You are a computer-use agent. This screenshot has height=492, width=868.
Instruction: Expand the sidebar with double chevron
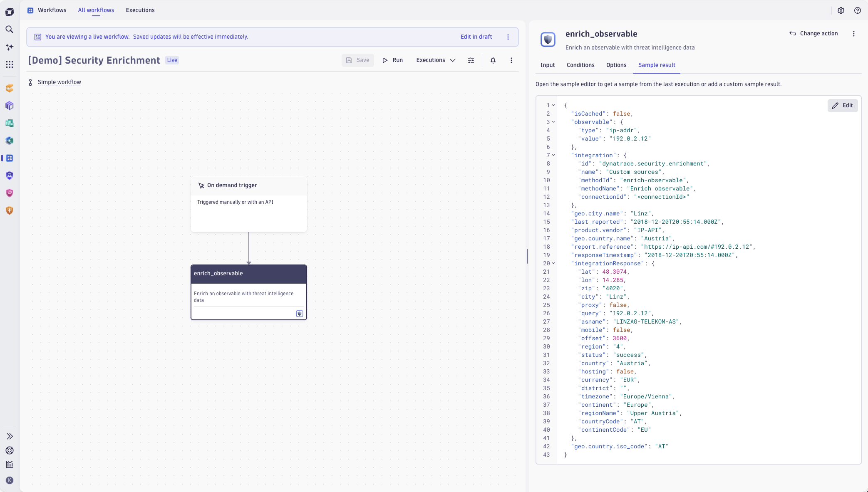[10, 436]
